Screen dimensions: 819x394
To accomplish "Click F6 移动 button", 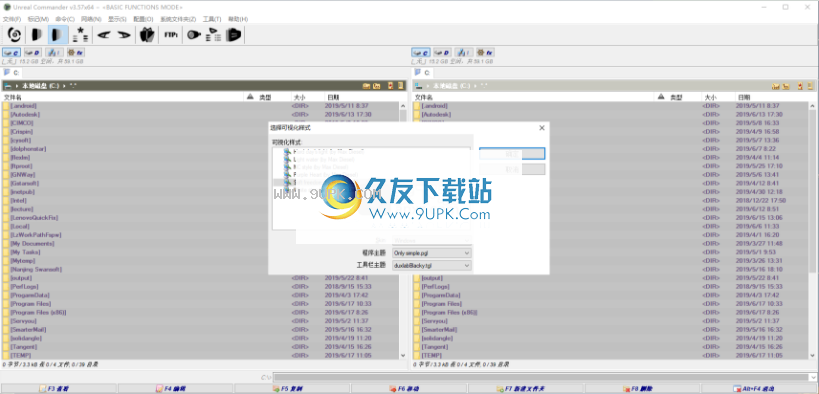I will tap(409, 389).
